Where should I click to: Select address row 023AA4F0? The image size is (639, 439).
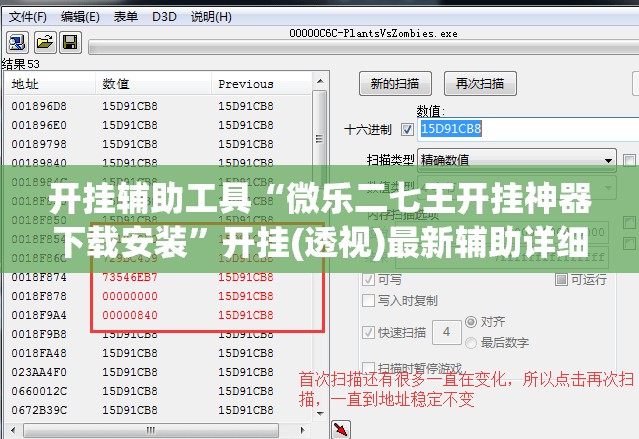(x=158, y=373)
